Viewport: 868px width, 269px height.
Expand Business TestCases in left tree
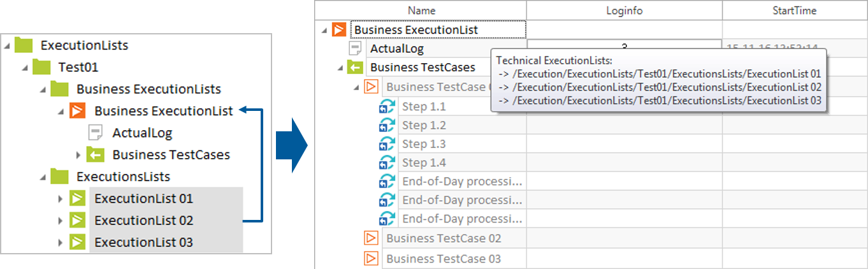(x=78, y=155)
